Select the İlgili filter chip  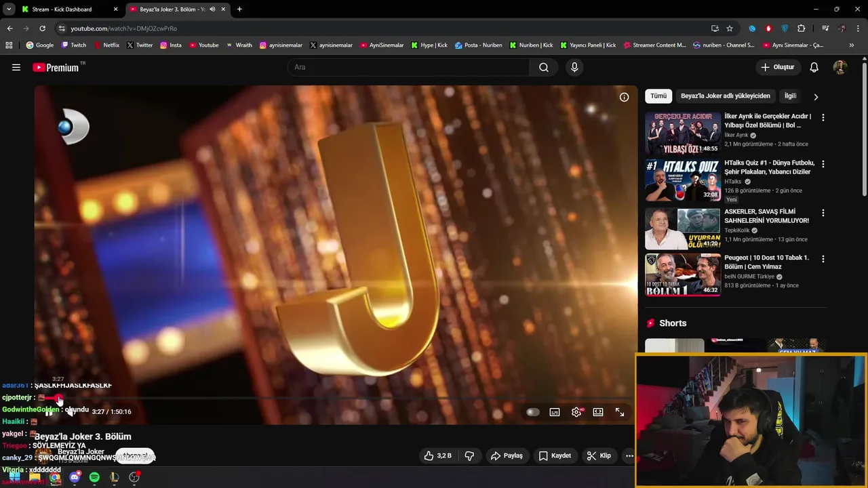[x=790, y=96]
